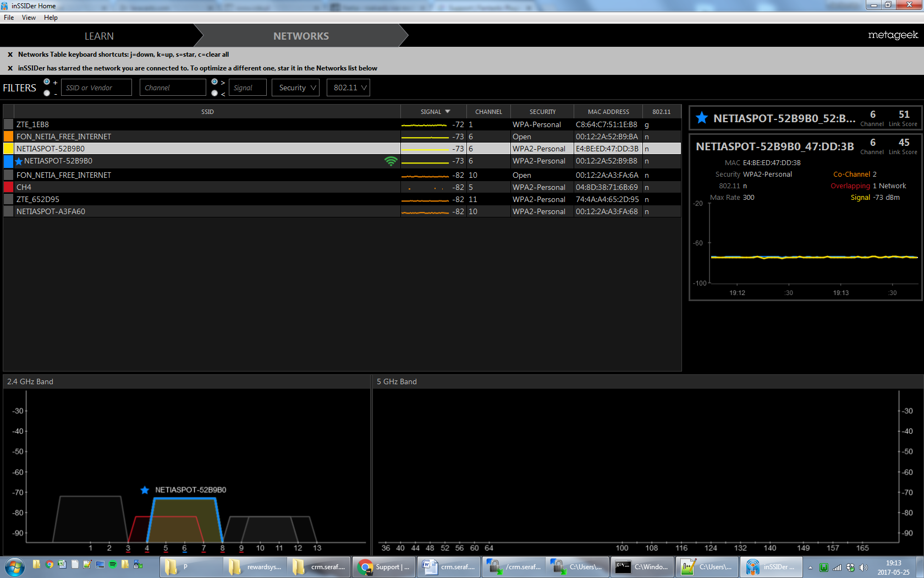Viewport: 924px width, 578px height.
Task: Open the first quick launch folder icon
Action: (x=36, y=564)
